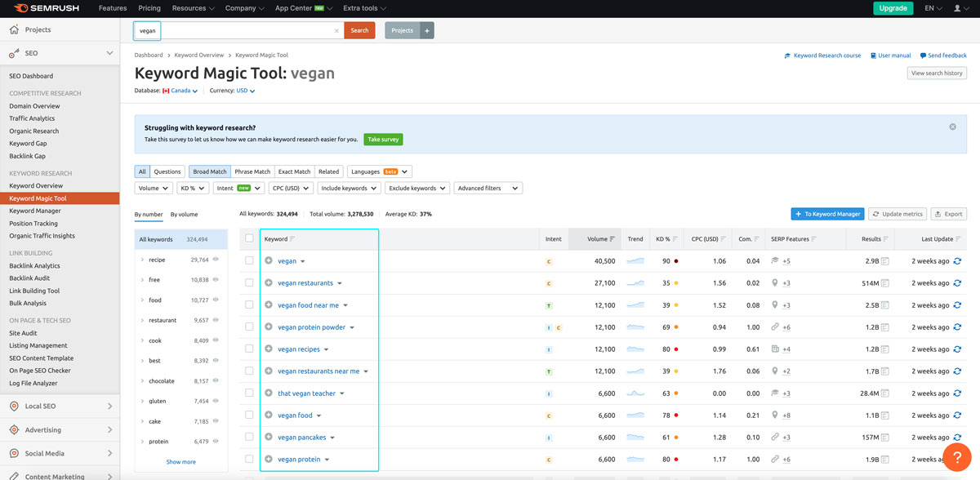Select the vegan protein powder checkbox

tap(249, 327)
